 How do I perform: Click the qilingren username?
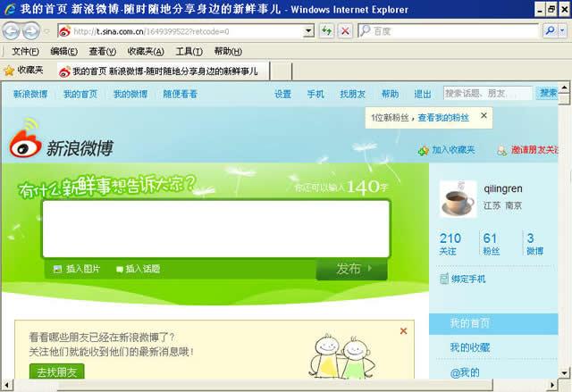[x=503, y=188]
